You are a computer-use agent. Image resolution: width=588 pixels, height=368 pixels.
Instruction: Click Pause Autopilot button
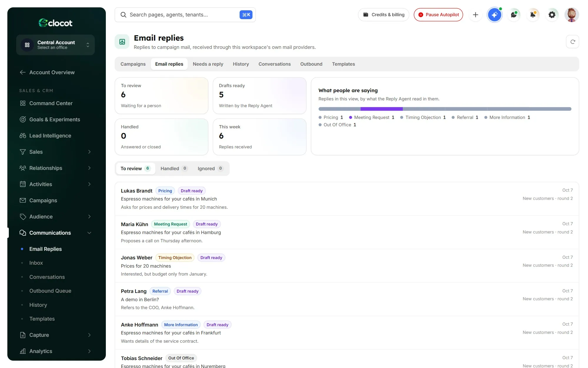pos(438,15)
